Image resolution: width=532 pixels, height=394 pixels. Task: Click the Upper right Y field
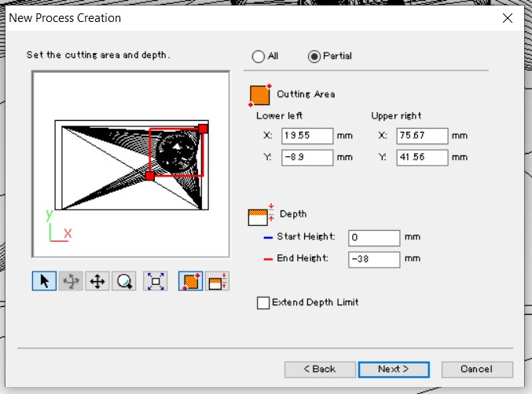[422, 158]
